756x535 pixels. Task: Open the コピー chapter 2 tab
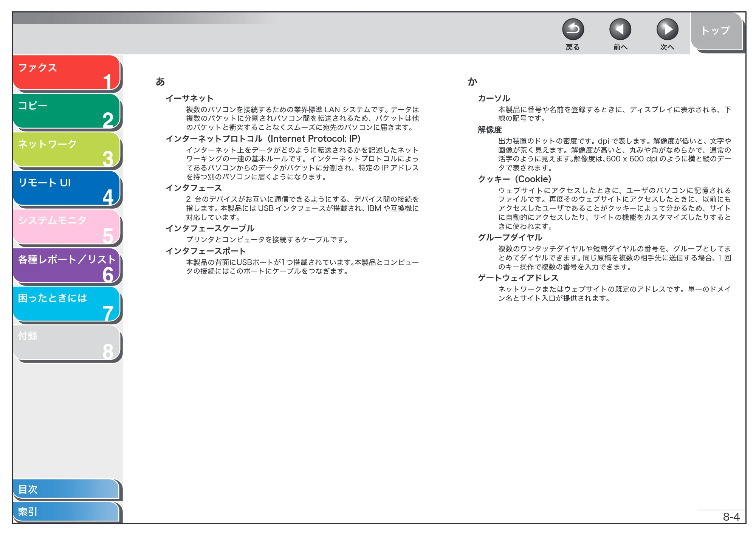pos(67,111)
